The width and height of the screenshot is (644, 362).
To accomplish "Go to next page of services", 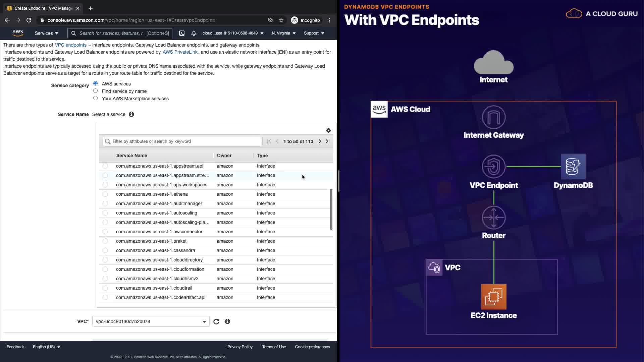I will pyautogui.click(x=320, y=141).
